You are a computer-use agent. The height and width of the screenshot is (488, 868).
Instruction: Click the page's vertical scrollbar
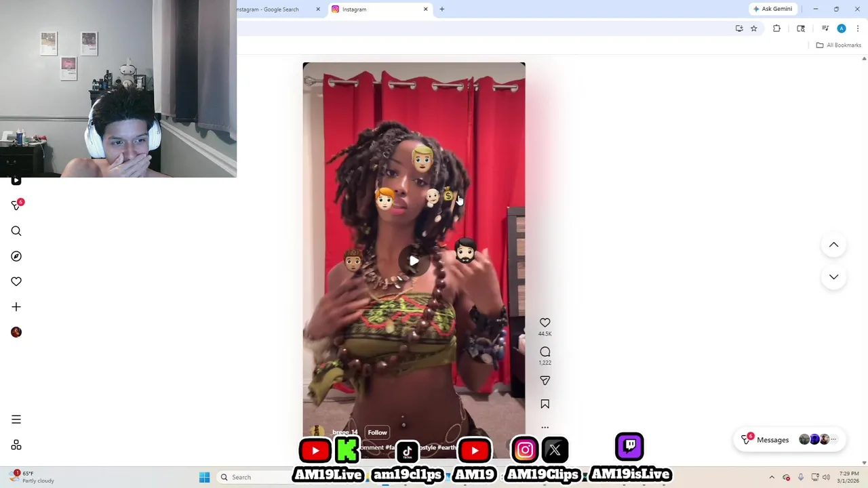(864, 261)
